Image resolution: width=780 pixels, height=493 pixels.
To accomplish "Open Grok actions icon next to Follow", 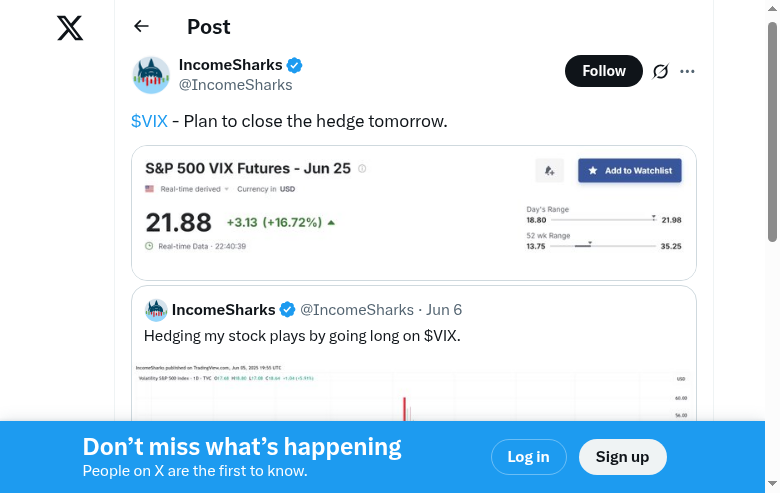I will tap(660, 71).
